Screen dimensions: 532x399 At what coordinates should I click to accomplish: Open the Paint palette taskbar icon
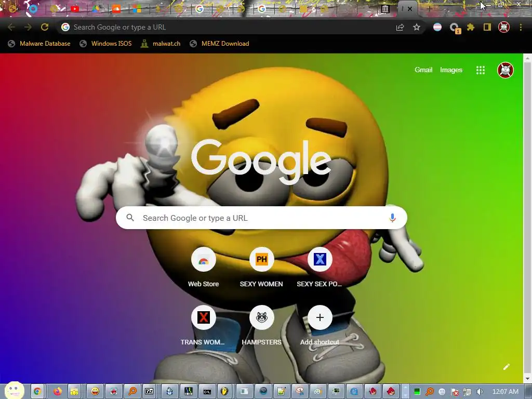coord(317,392)
